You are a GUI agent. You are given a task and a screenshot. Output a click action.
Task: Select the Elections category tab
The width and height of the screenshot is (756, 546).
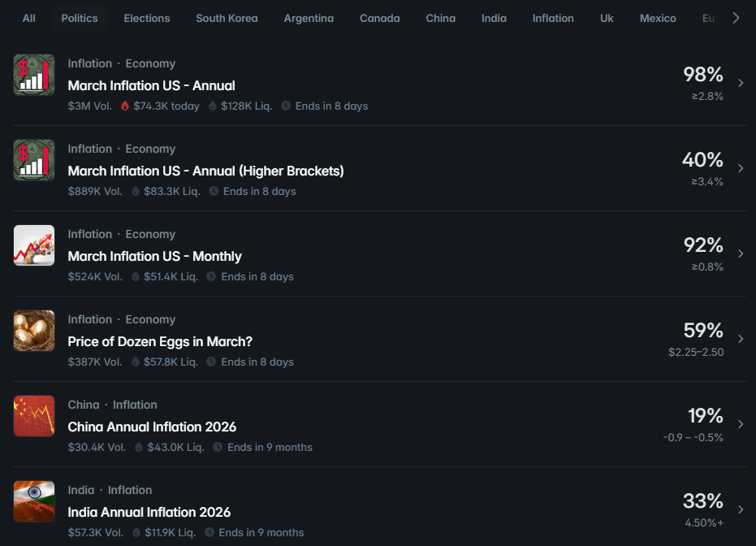pos(147,18)
